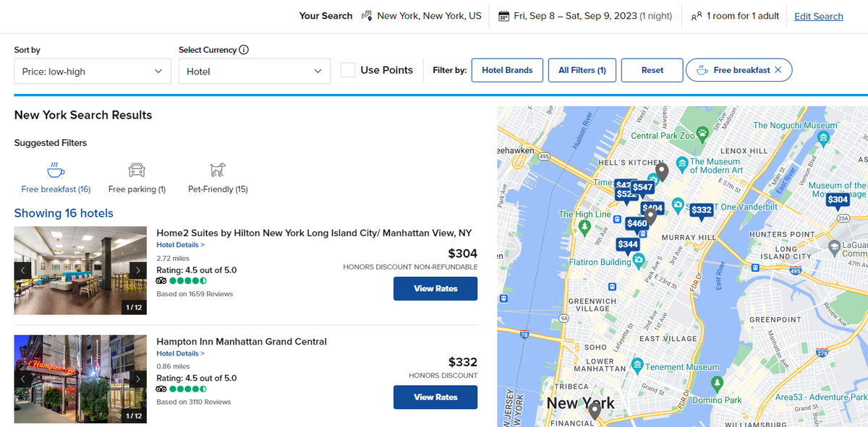Advance Home2 Suites photo carousel with right arrow
The image size is (868, 427).
137,269
